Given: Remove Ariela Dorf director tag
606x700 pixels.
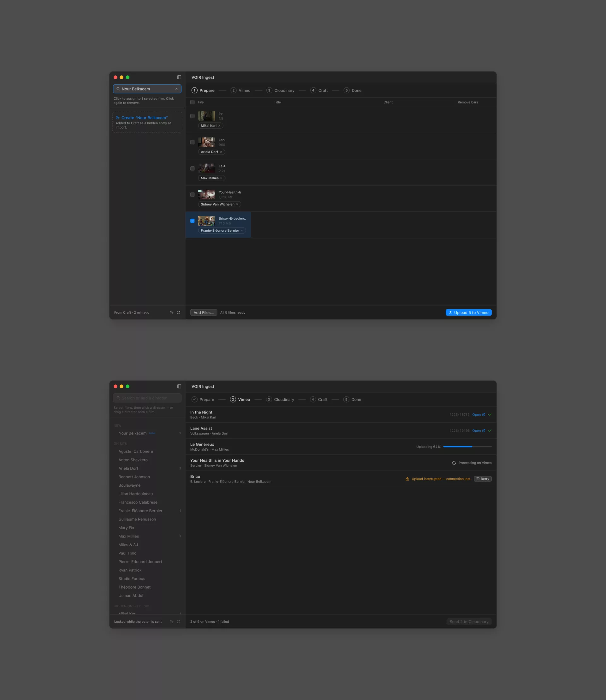Looking at the screenshot, I should click(221, 152).
